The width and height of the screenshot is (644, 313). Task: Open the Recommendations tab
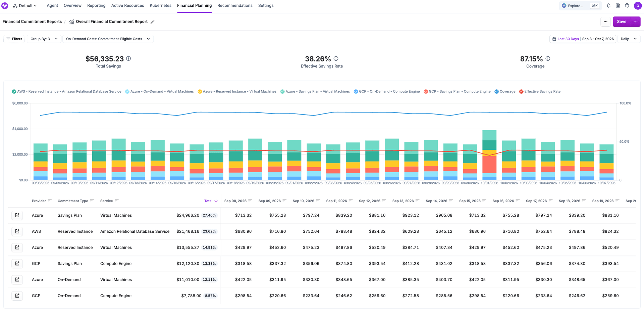pyautogui.click(x=235, y=6)
